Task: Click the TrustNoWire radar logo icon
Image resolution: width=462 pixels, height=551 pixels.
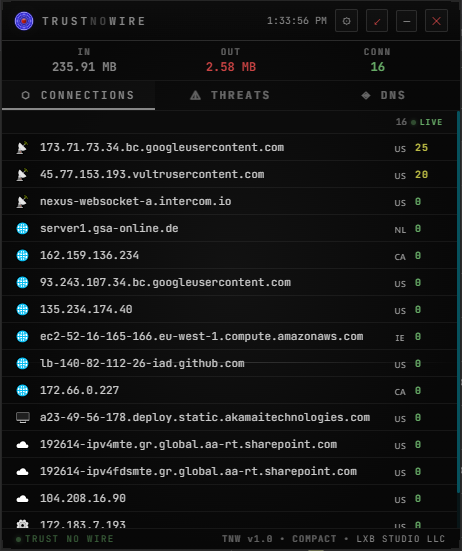Action: pyautogui.click(x=24, y=21)
